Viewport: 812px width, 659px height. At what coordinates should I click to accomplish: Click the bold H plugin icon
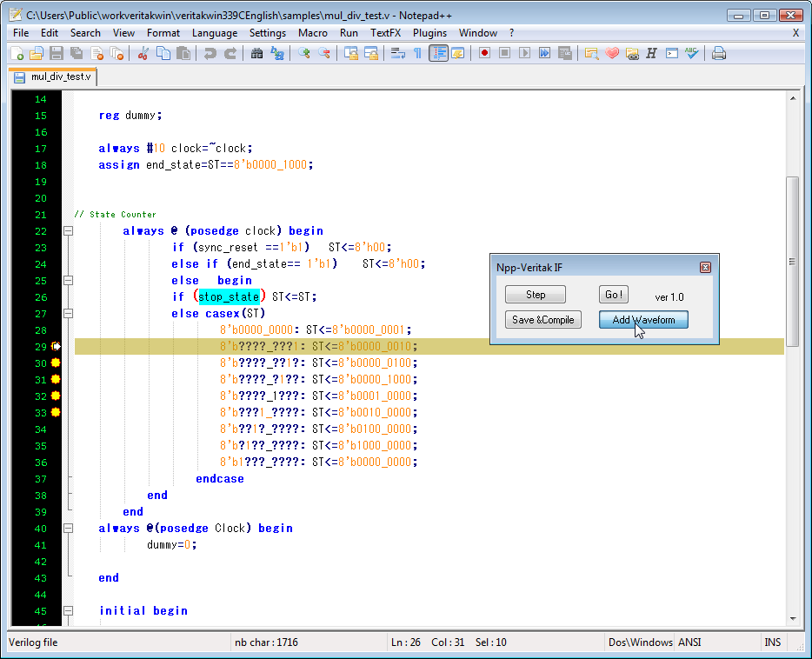click(x=651, y=53)
